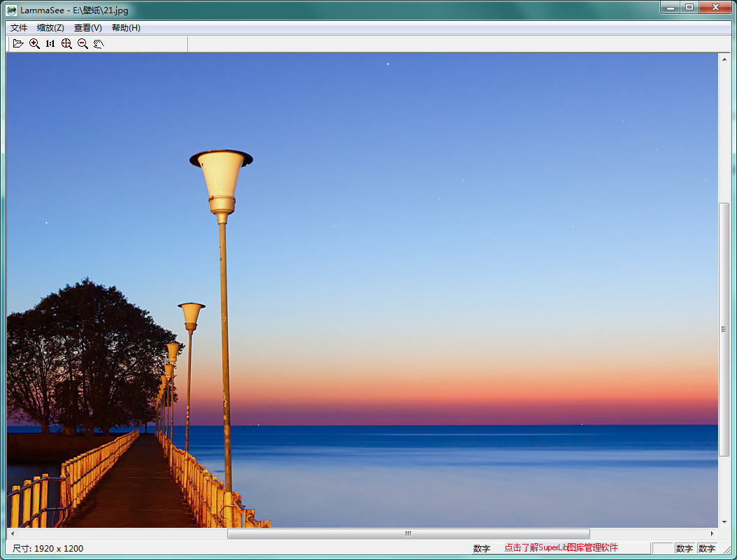Click the displayed sunset pier image
Viewport: 737px width, 560px height.
pos(362,290)
